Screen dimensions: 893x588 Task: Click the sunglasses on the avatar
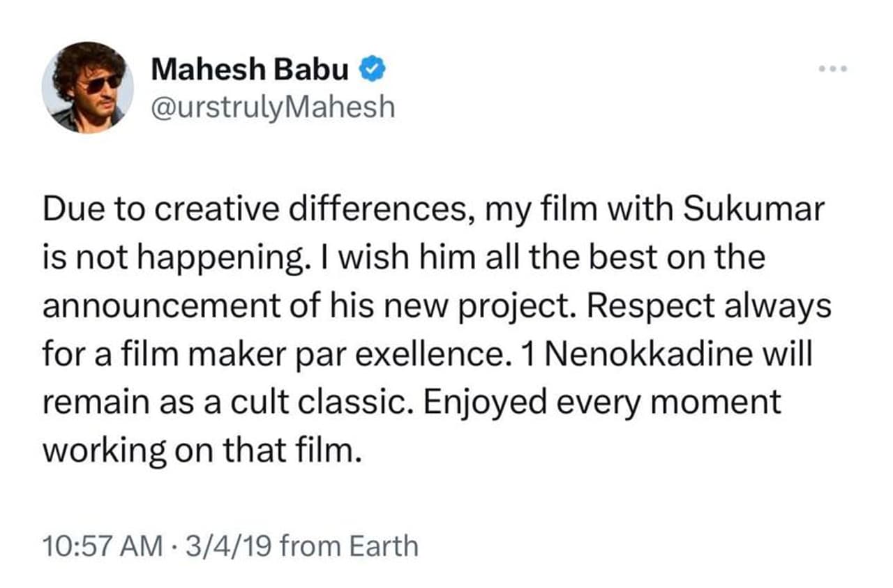pos(99,85)
